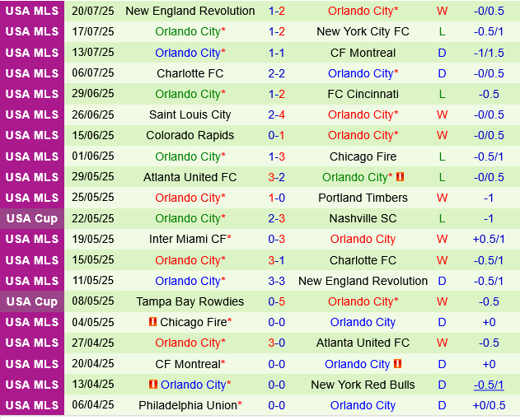This screenshot has height=420, width=520.
Task: Click red card icon in CF Montreal 20/04/25 row
Action: point(397,364)
